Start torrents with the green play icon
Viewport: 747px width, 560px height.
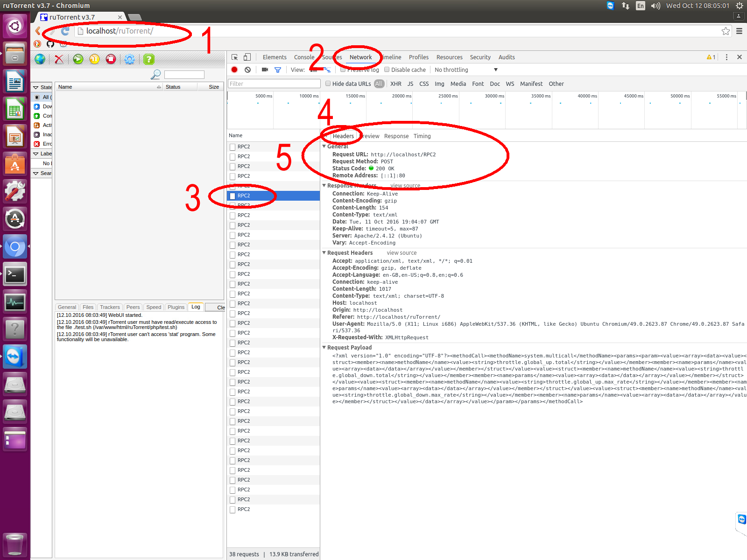(78, 59)
